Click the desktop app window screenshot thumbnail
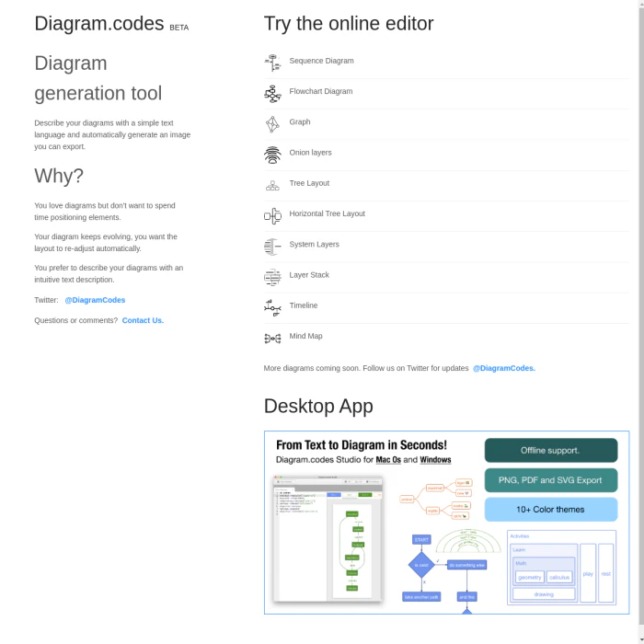The image size is (644, 644). tap(328, 538)
